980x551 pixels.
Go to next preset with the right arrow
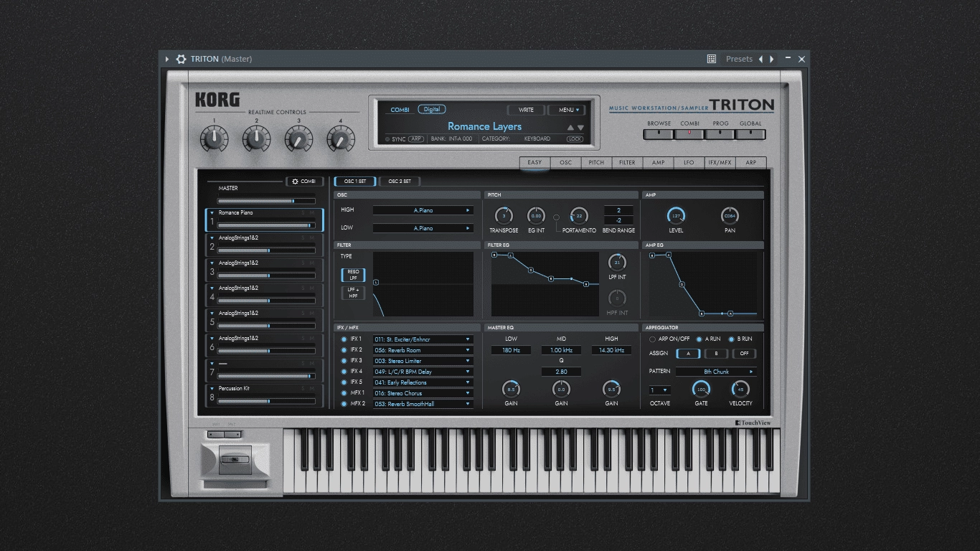coord(772,59)
